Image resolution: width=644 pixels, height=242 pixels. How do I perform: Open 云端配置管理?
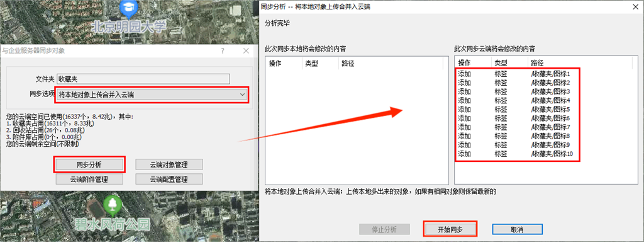tap(169, 179)
